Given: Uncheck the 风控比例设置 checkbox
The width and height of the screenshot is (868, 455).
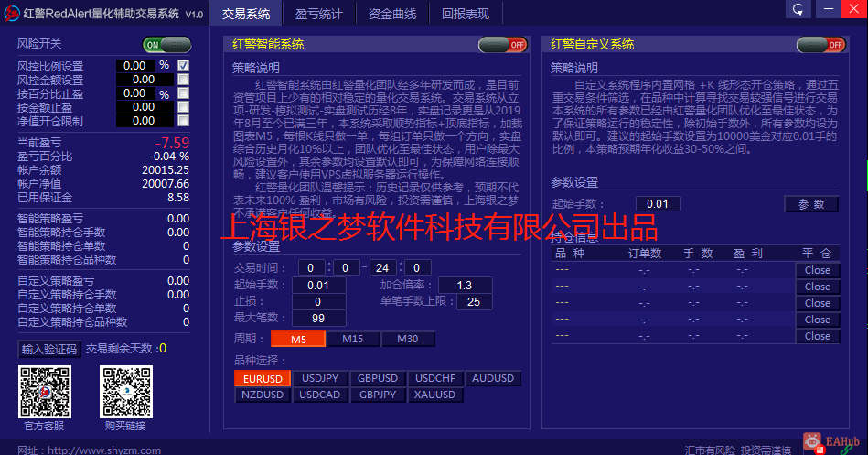Looking at the screenshot, I should 183,65.
